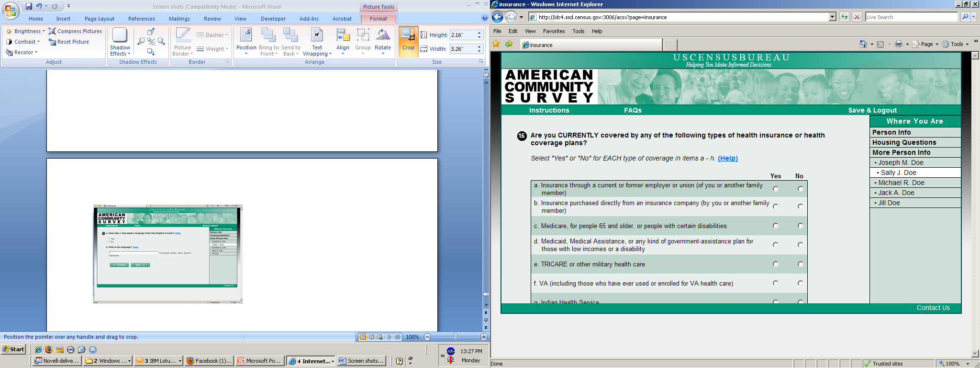
Task: Click the Office button in Word
Action: [x=11, y=10]
